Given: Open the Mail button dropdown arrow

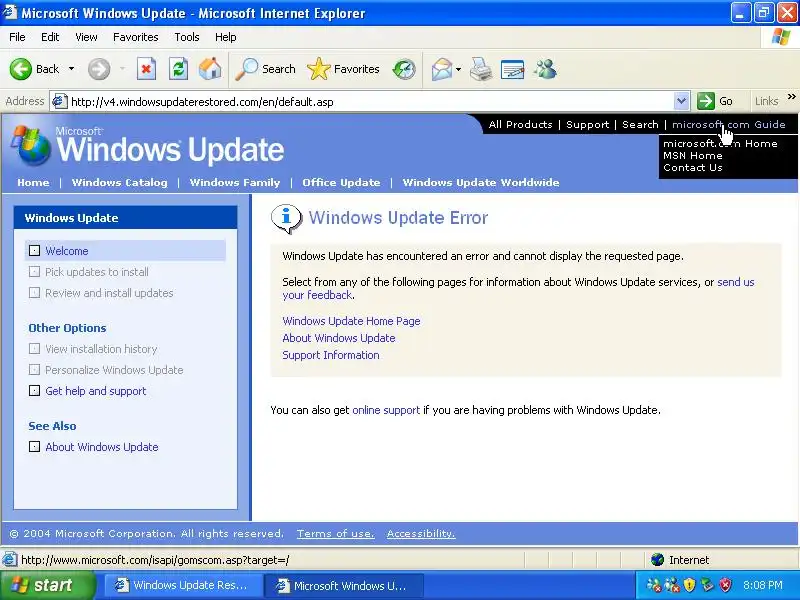Looking at the screenshot, I should point(458,69).
